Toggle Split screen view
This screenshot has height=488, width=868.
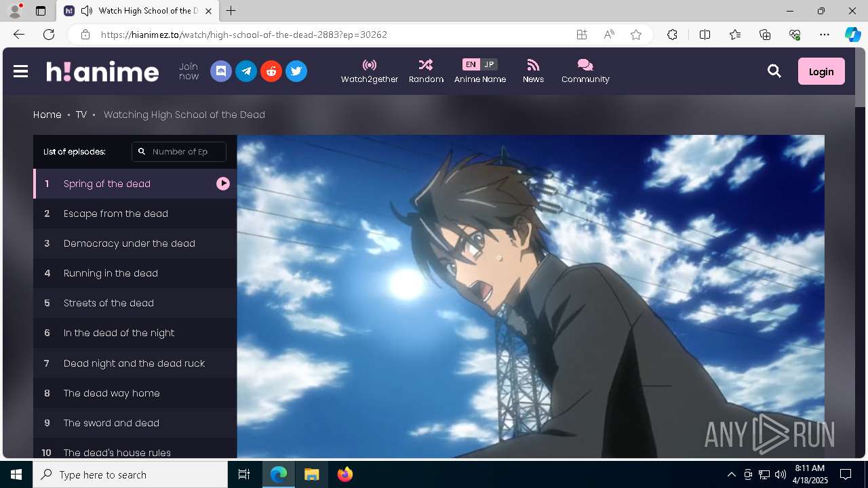705,35
